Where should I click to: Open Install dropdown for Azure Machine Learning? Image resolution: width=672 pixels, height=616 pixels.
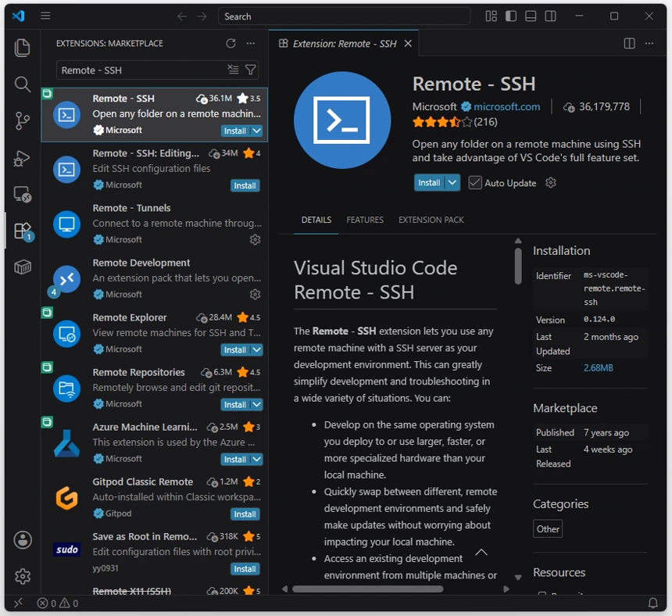pos(256,460)
